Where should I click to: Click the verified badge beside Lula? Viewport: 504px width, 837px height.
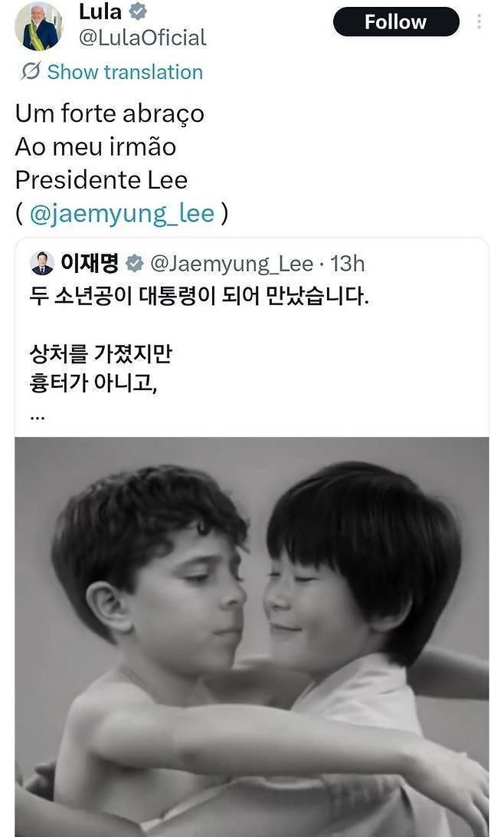coord(139,12)
